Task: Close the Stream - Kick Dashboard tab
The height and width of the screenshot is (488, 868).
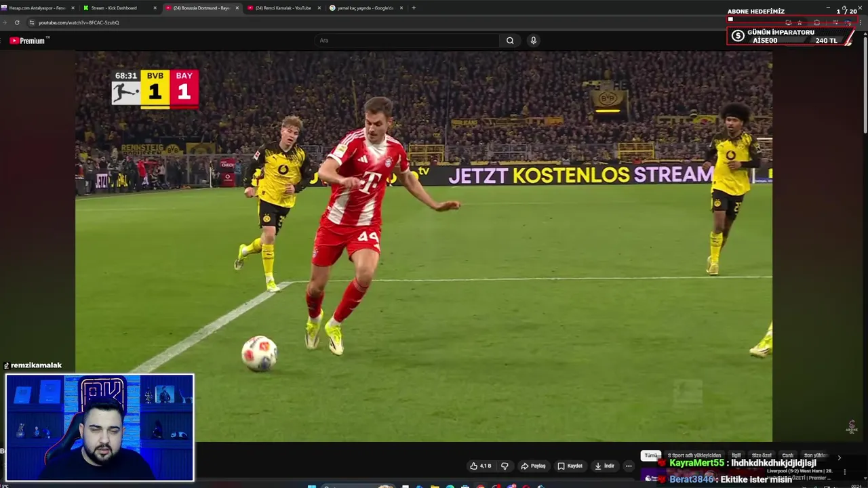Action: coord(155,8)
